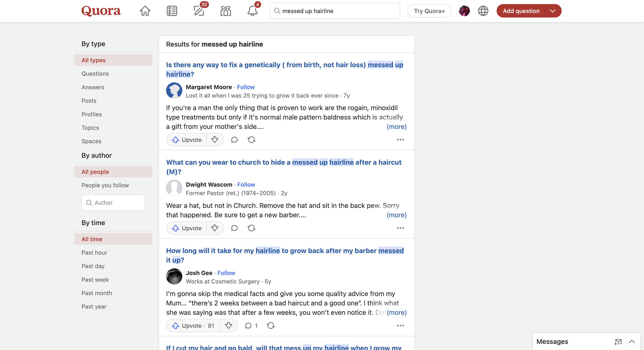
Task: Open the Add question dropdown arrow
Action: click(x=553, y=11)
